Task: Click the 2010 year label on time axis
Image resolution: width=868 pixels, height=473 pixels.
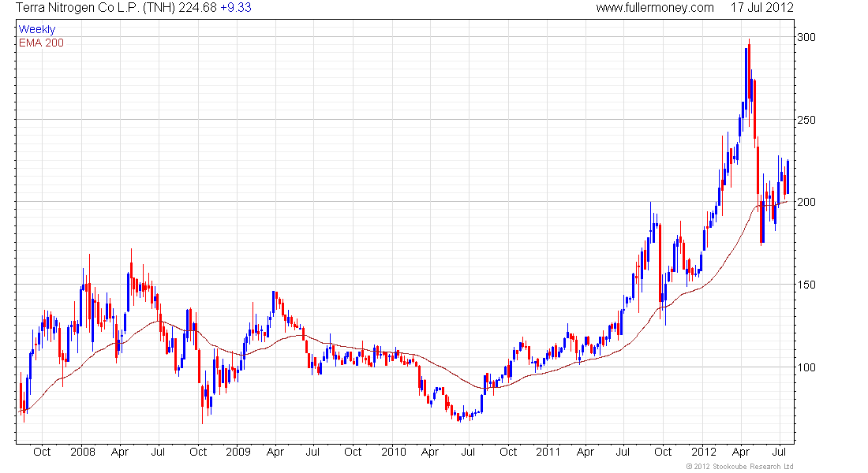Action: [394, 452]
